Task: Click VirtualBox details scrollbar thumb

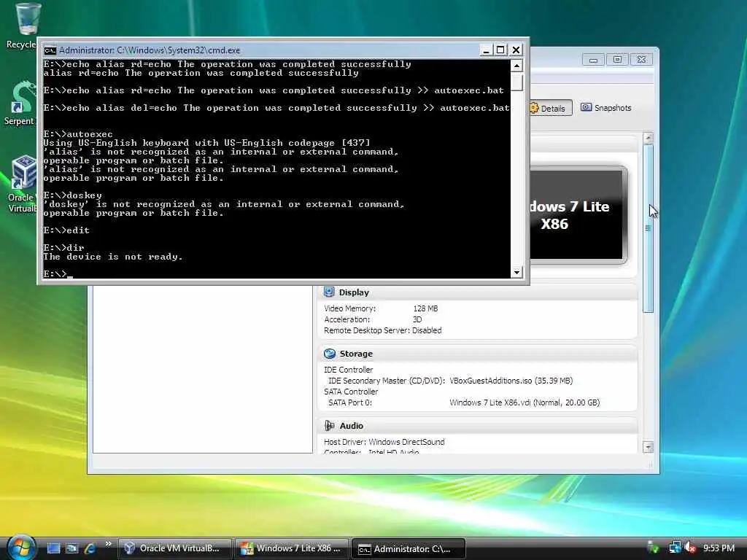Action: 648,228
